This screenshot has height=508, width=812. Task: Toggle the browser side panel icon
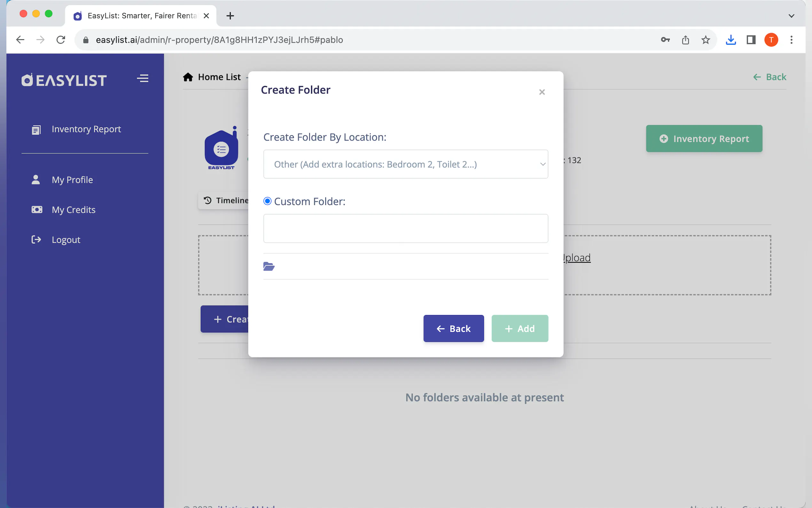point(751,40)
